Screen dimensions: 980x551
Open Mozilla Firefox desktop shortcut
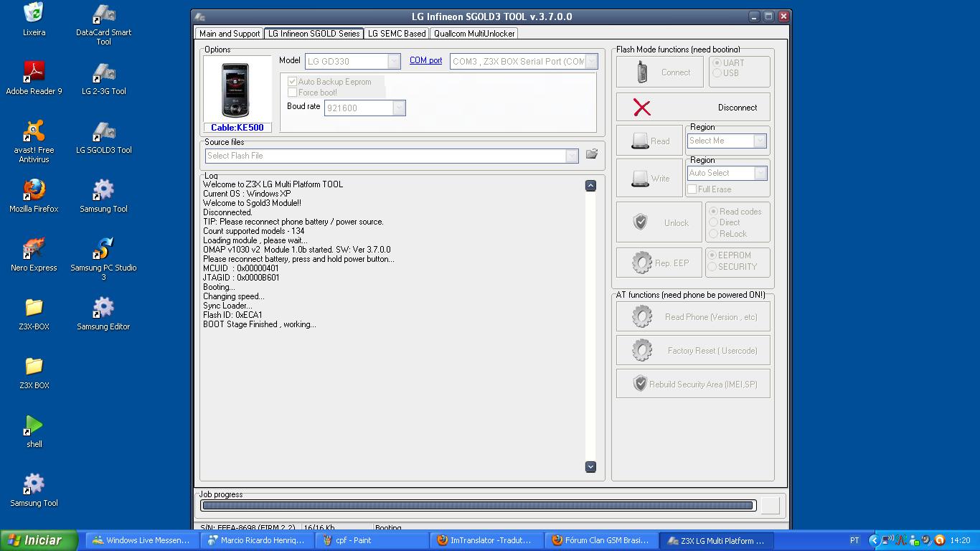[x=34, y=196]
